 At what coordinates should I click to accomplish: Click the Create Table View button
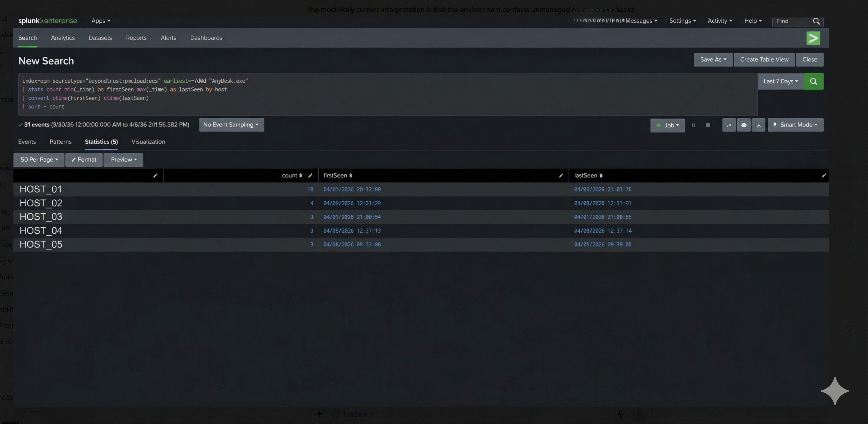point(764,60)
